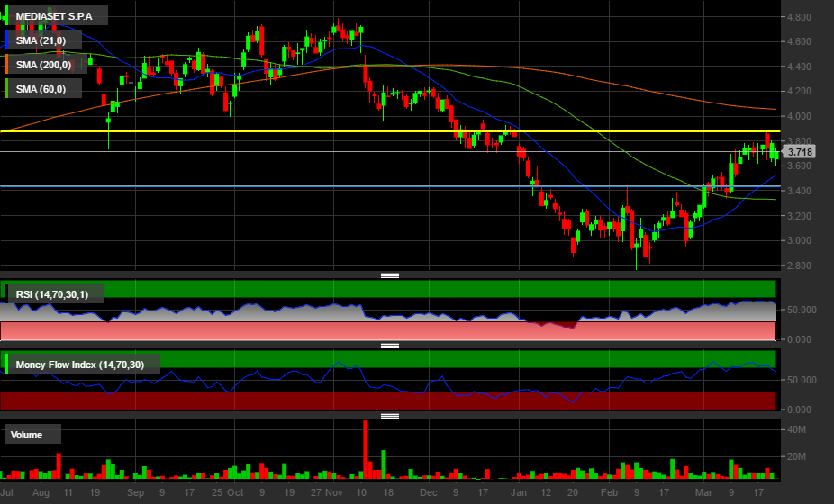Image resolution: width=834 pixels, height=504 pixels.
Task: Click the Feb date label on time axis
Action: tap(609, 492)
